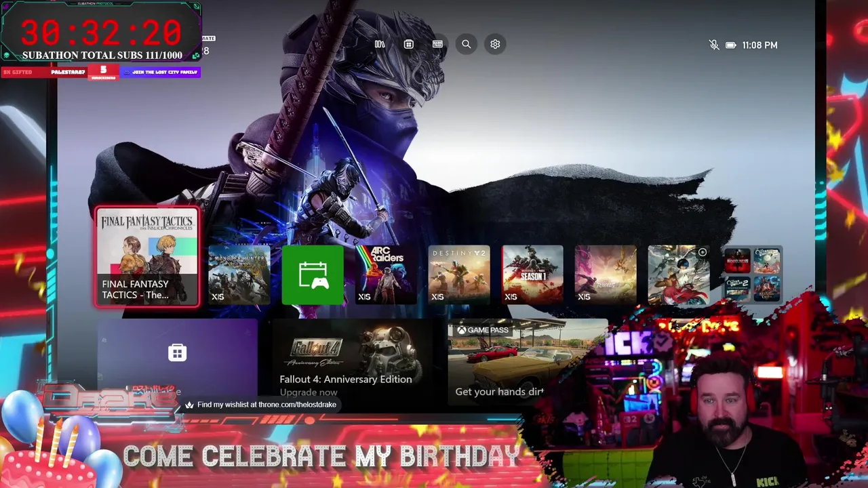Launch the ARC Raiders tile
868x488 pixels.
(x=386, y=274)
